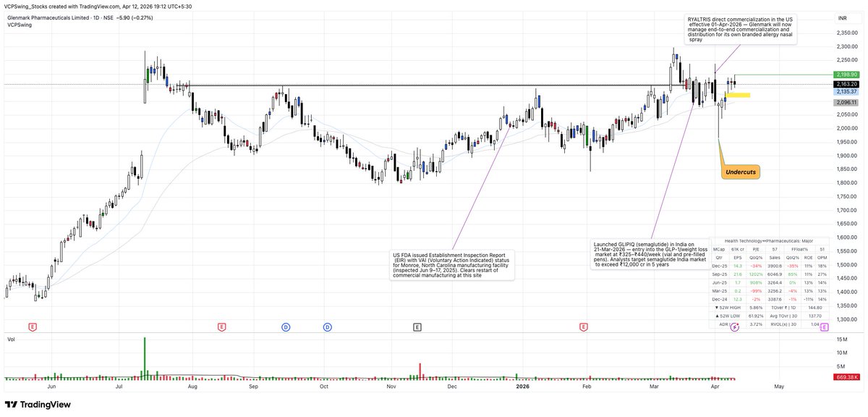The height and width of the screenshot is (417, 868).
Task: Click the VCPSwing indicator legend
Action: [x=18, y=25]
